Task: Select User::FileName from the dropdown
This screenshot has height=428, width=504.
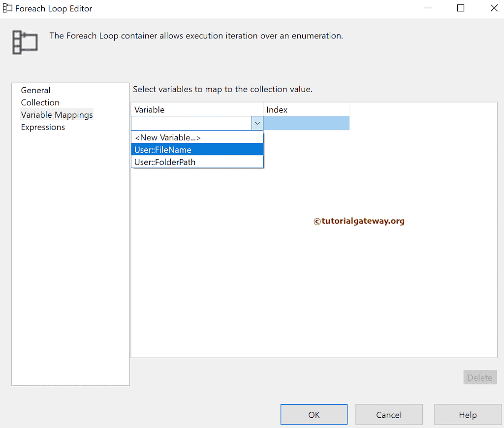Action: tap(197, 150)
